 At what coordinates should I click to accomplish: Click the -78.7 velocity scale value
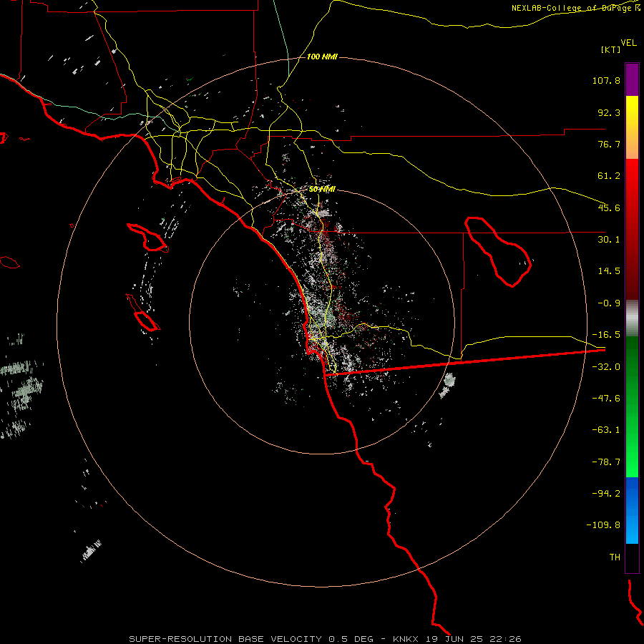[x=606, y=462]
